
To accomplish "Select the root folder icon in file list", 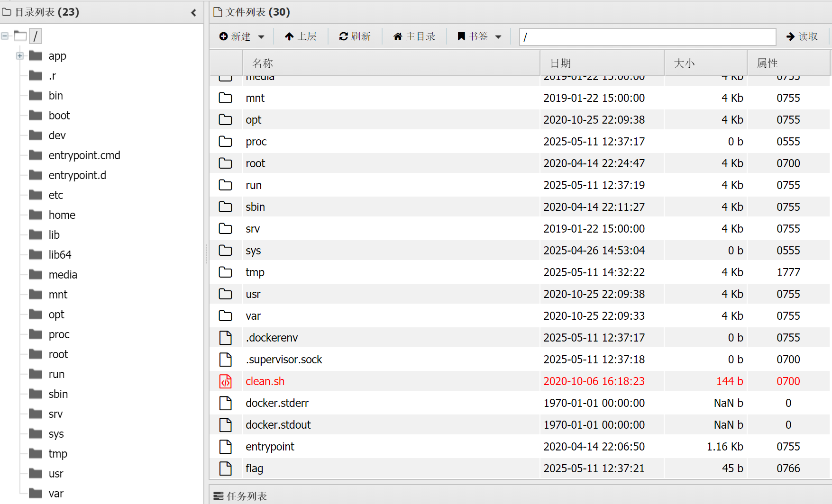I will click(226, 163).
